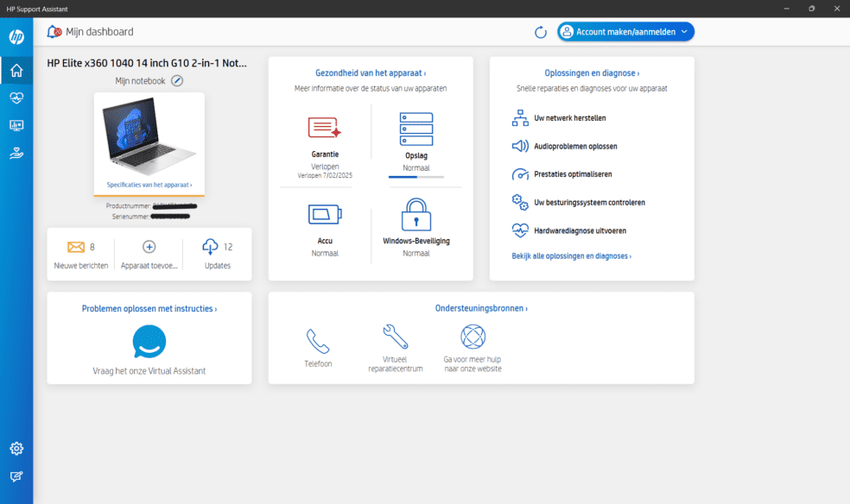
Task: Click the add device plus icon
Action: point(149,247)
